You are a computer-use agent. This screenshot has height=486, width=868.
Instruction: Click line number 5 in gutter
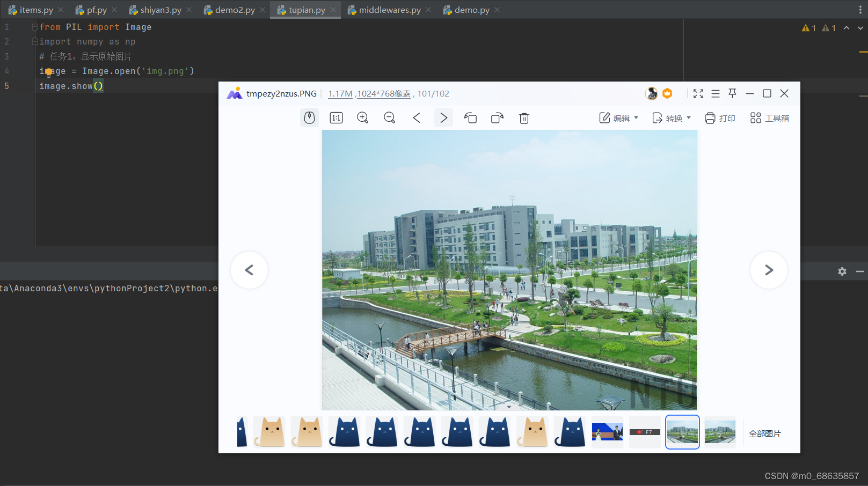tap(7, 86)
